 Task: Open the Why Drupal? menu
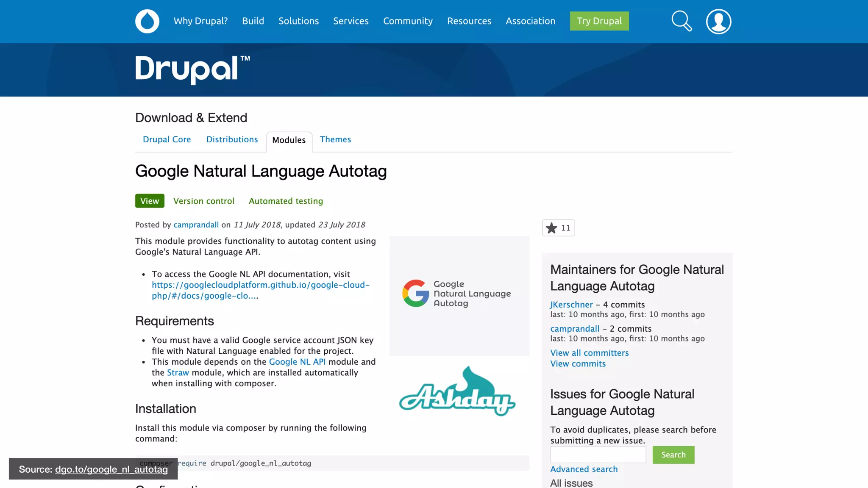[200, 21]
